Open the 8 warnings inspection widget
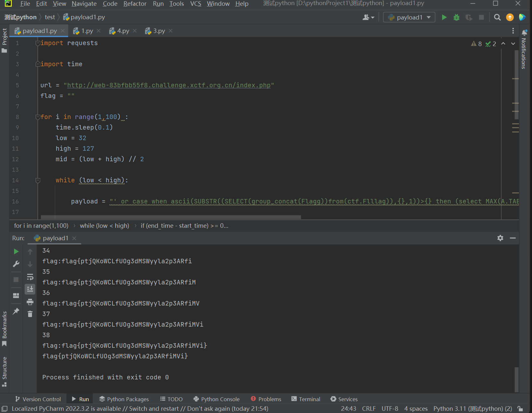 [476, 44]
